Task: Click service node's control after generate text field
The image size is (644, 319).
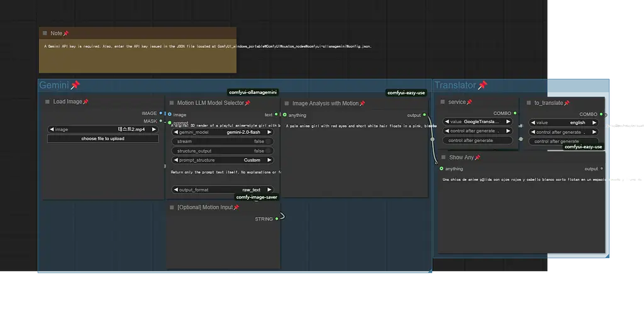Action: (x=478, y=140)
